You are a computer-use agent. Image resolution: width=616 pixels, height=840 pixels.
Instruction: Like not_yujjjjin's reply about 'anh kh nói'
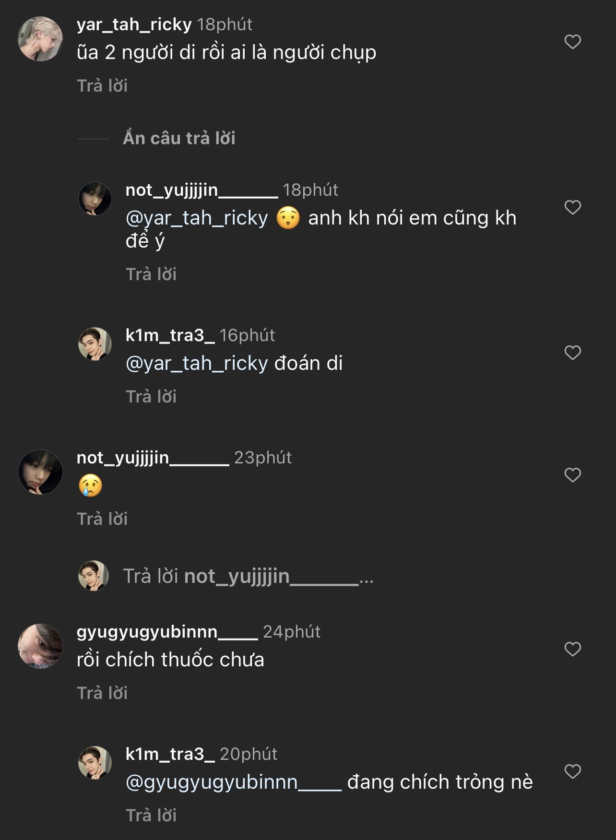point(572,207)
